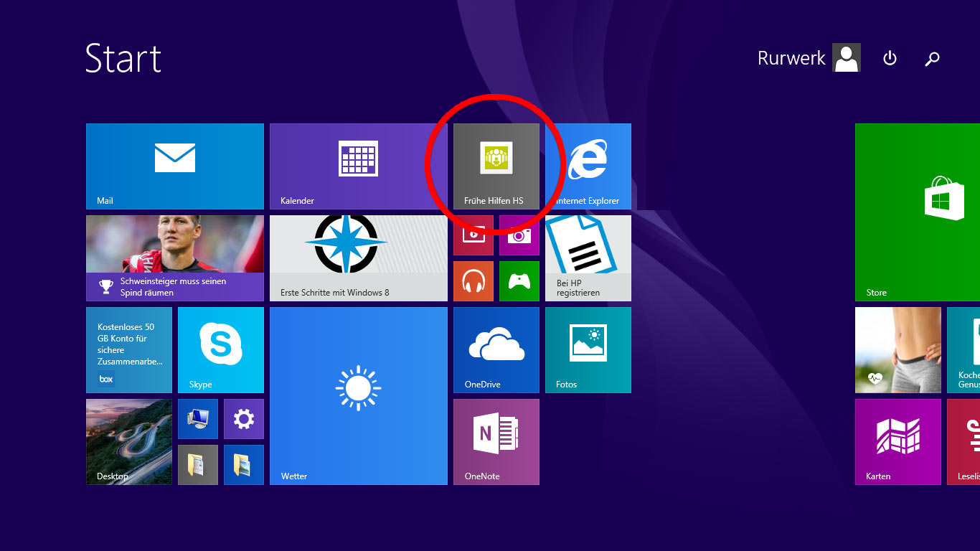The height and width of the screenshot is (551, 980).
Task: Launch the Skype tile
Action: coord(221,350)
